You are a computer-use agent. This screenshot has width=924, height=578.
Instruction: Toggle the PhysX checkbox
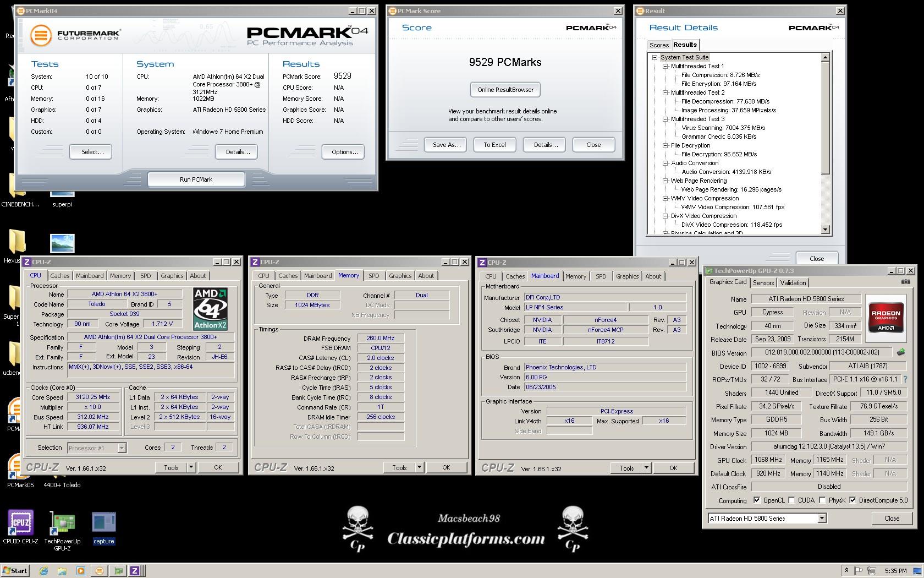point(822,500)
